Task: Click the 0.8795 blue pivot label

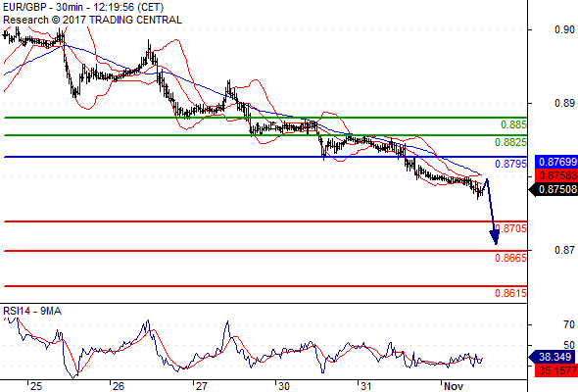Action: point(511,164)
